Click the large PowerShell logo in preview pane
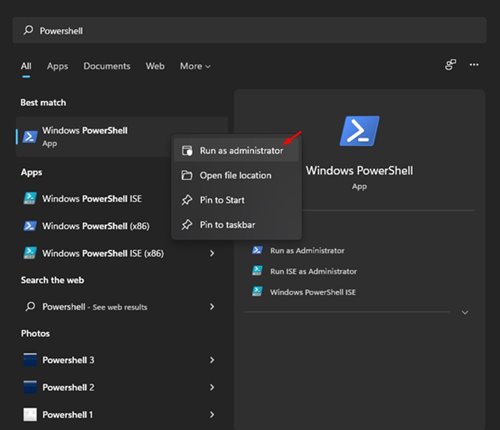500x430 pixels. (359, 131)
